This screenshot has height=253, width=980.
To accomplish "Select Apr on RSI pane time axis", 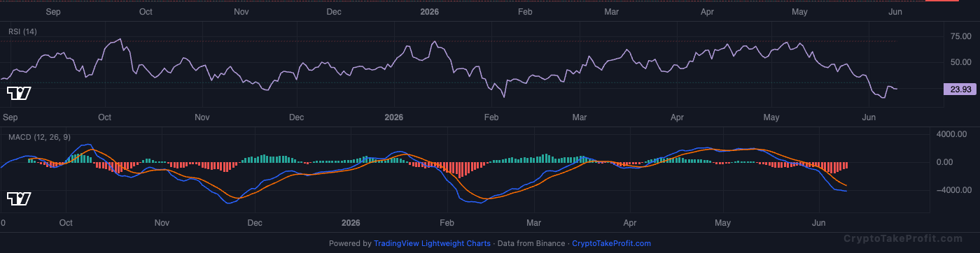I will point(677,117).
